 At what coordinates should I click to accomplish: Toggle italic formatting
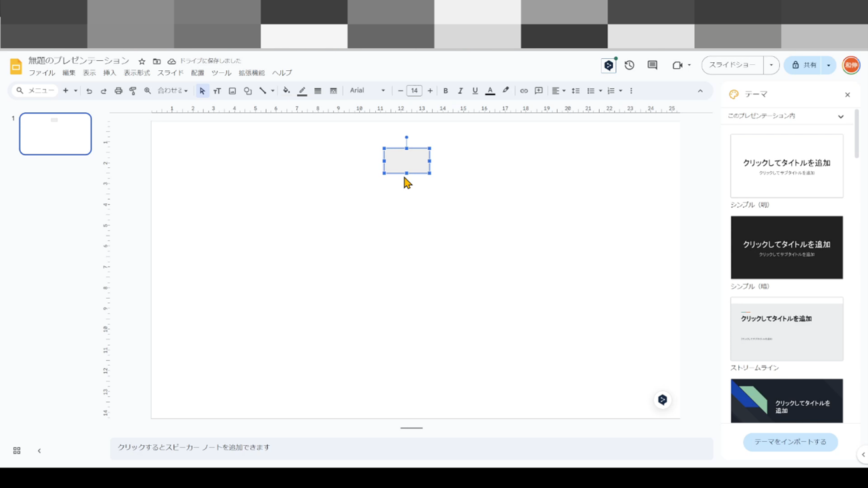coord(460,91)
